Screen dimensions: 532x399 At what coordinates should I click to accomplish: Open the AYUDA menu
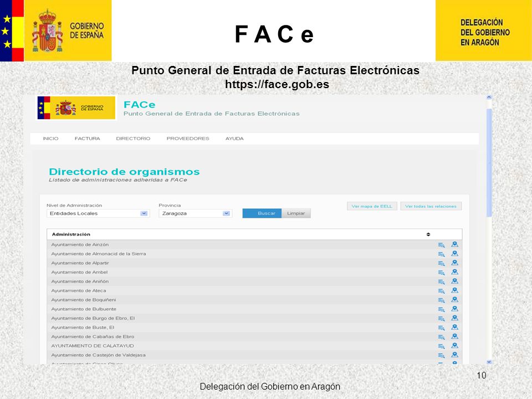pos(234,139)
